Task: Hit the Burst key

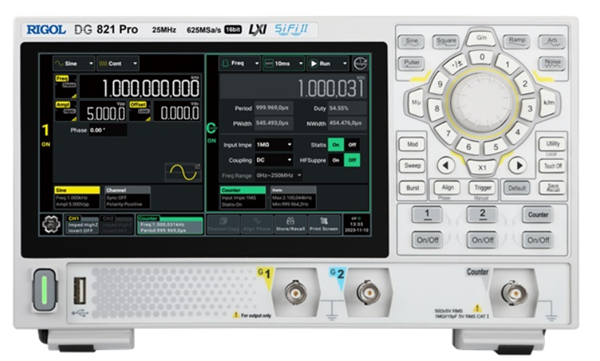Action: tap(412, 188)
